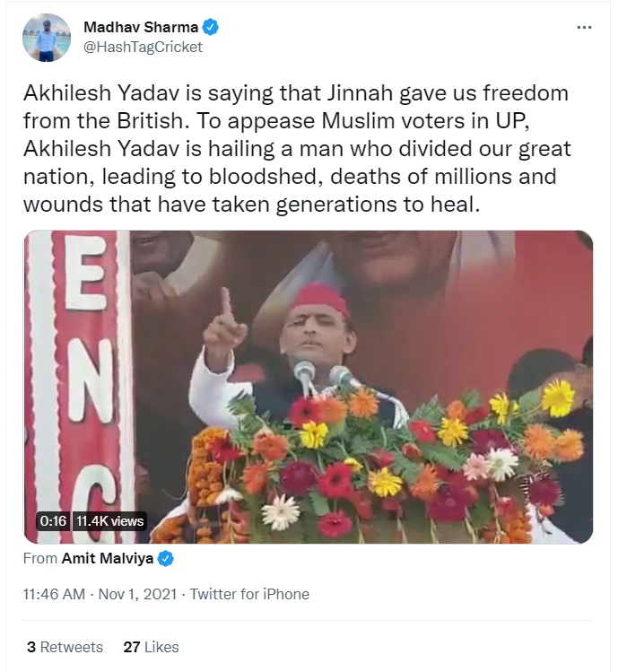Image resolution: width=627 pixels, height=672 pixels.
Task: Open the three-dot more options menu
Action: tap(584, 27)
